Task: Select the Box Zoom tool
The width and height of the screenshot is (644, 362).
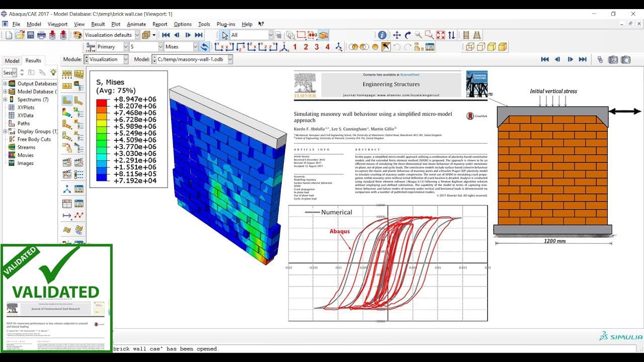Action: coord(429,35)
